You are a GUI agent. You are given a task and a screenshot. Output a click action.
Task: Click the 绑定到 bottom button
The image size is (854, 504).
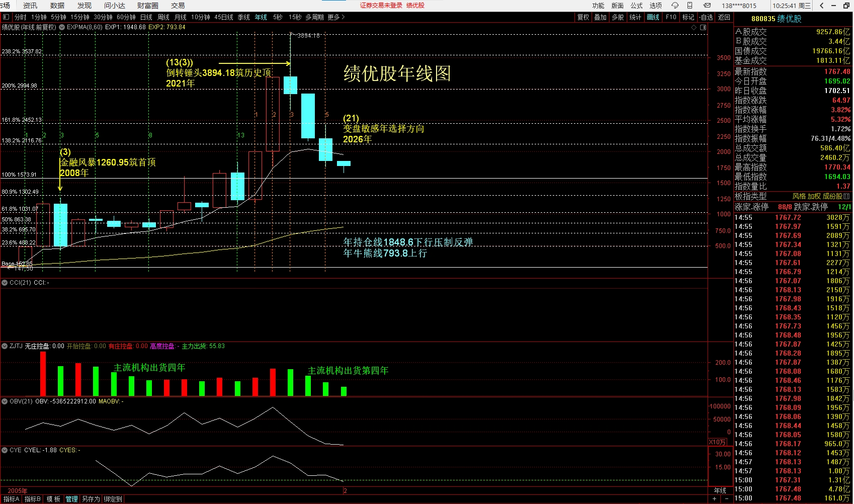click(x=113, y=499)
